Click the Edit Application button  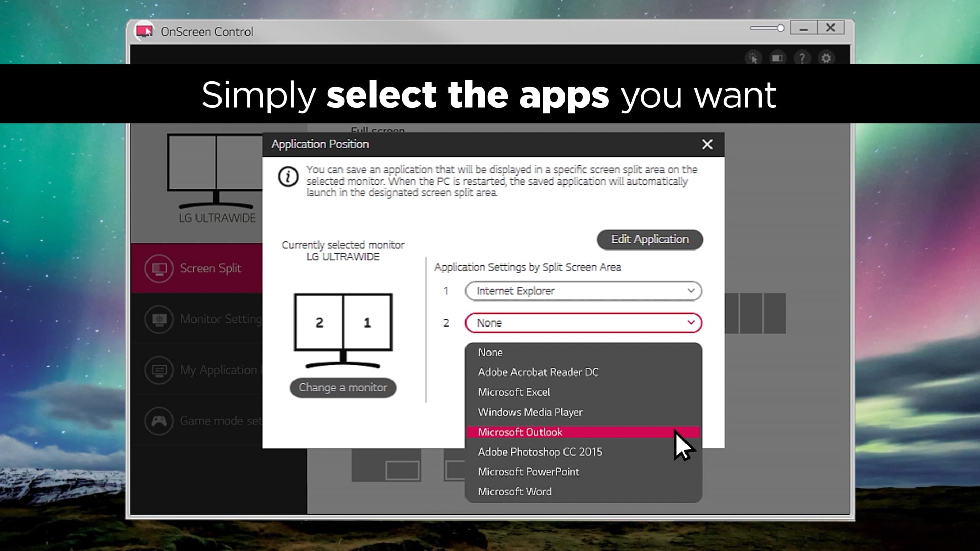(x=650, y=239)
